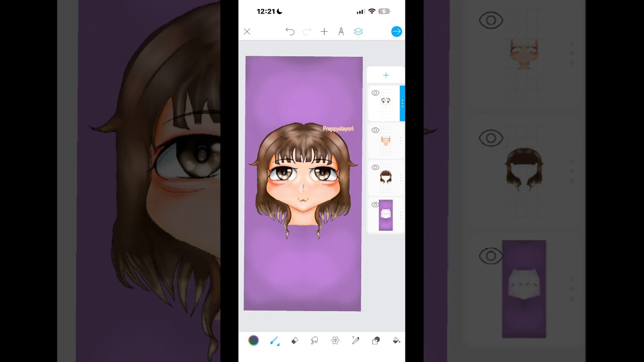Select the pen with text tool

tap(356, 340)
